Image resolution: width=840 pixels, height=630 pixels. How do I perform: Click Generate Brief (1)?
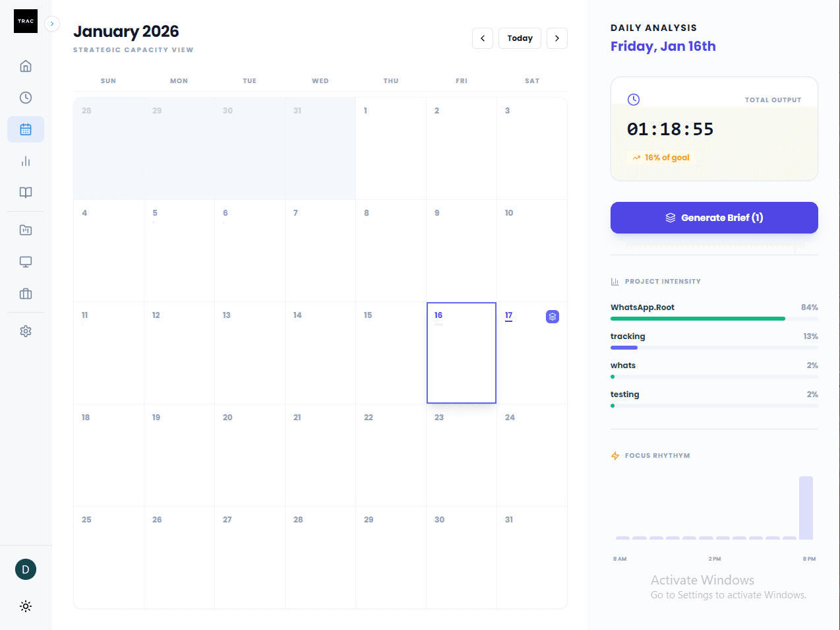(714, 218)
